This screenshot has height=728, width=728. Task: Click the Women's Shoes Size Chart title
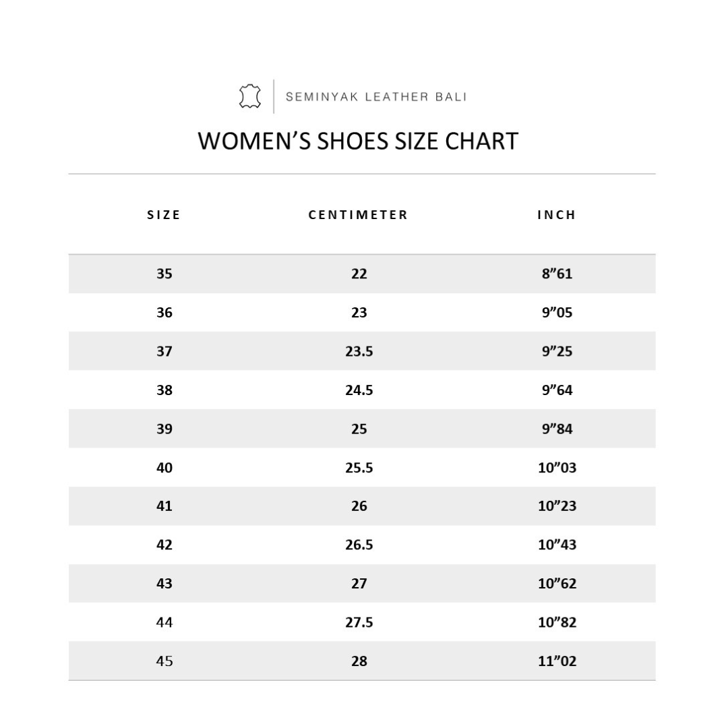pyautogui.click(x=358, y=141)
